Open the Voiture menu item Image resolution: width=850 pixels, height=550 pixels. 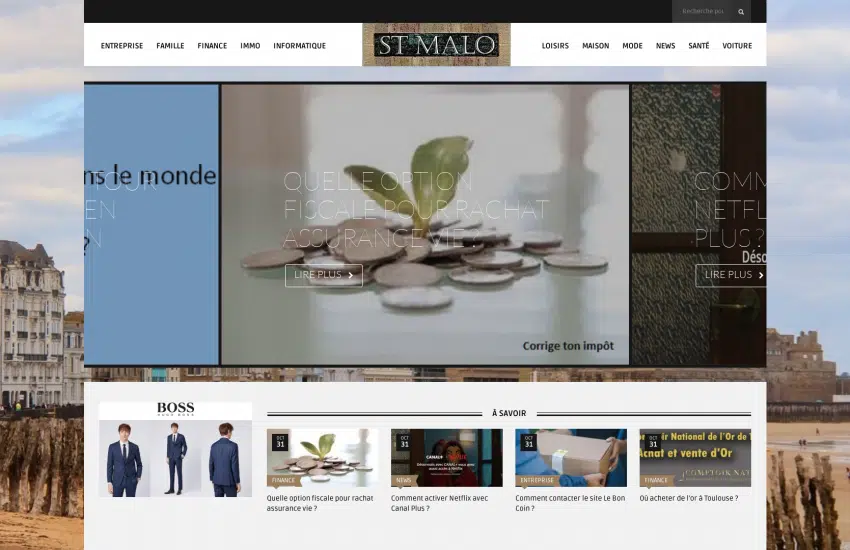pyautogui.click(x=737, y=46)
